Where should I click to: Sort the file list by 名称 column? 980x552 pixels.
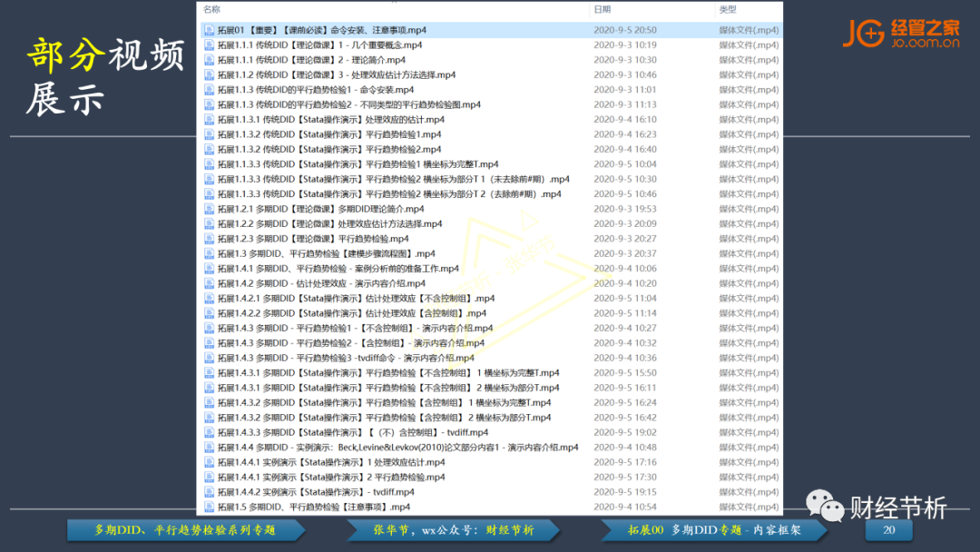[x=211, y=9]
